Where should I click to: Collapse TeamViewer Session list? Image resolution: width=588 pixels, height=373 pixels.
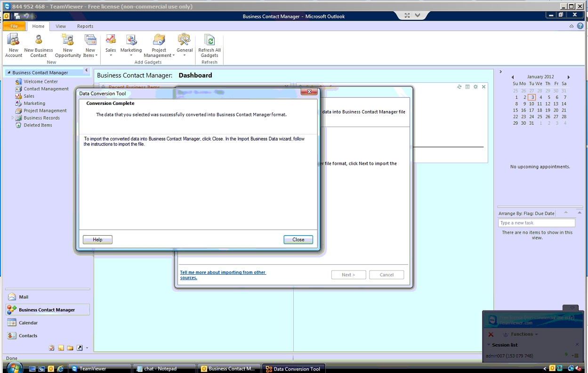point(488,345)
